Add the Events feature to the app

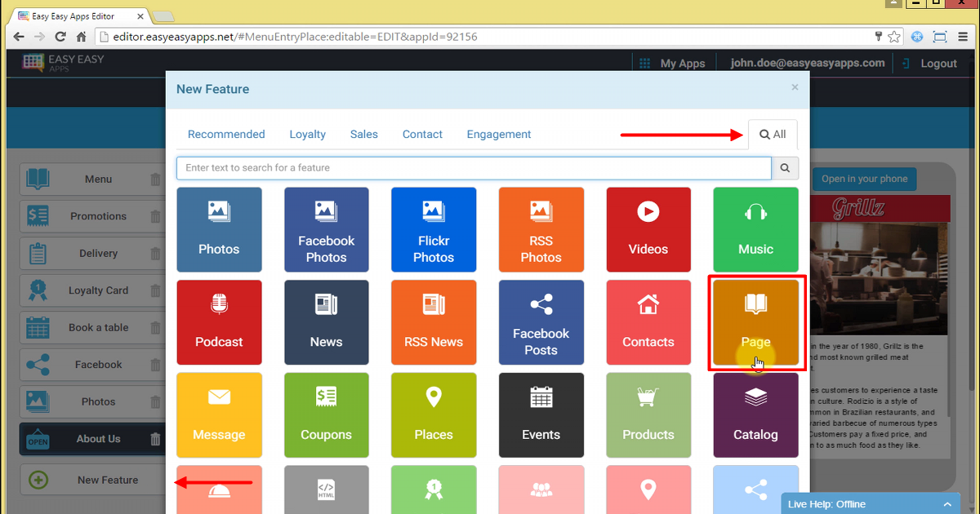[x=541, y=414]
